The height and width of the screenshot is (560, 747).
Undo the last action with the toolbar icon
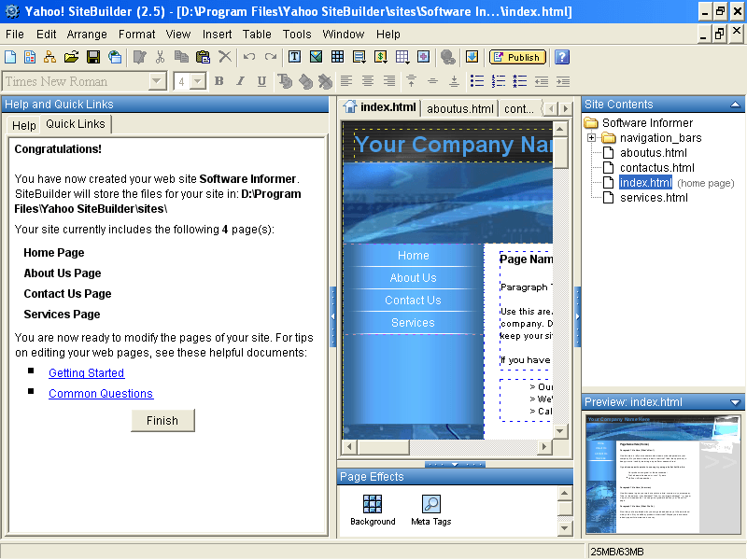tap(249, 57)
